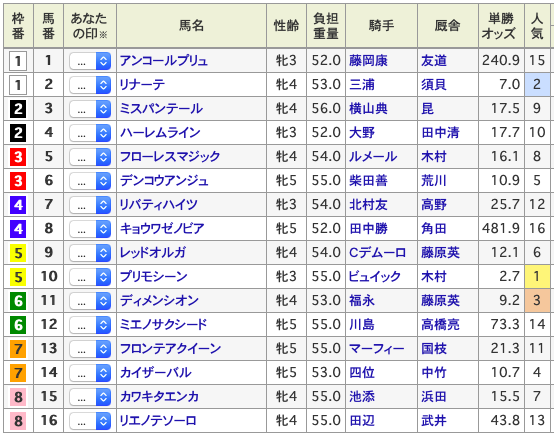Open the mark dropdown for ディメンシオン
This screenshot has width=554, height=436.
coord(90,301)
